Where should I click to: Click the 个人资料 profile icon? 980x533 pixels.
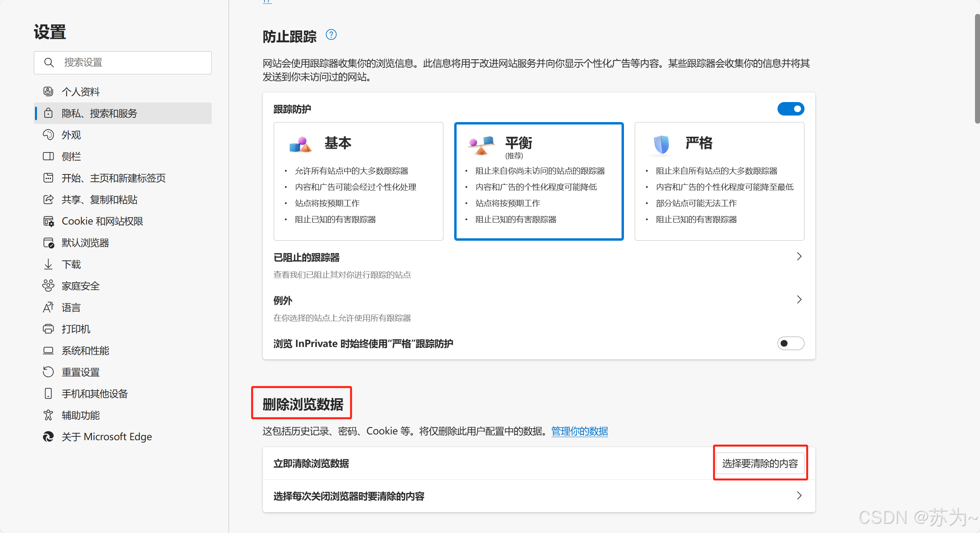click(48, 91)
